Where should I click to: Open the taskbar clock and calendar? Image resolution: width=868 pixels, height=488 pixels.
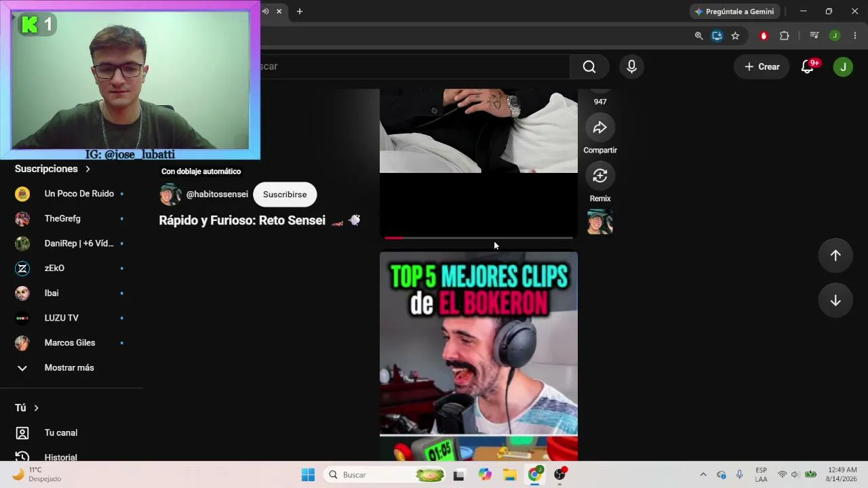[842, 474]
